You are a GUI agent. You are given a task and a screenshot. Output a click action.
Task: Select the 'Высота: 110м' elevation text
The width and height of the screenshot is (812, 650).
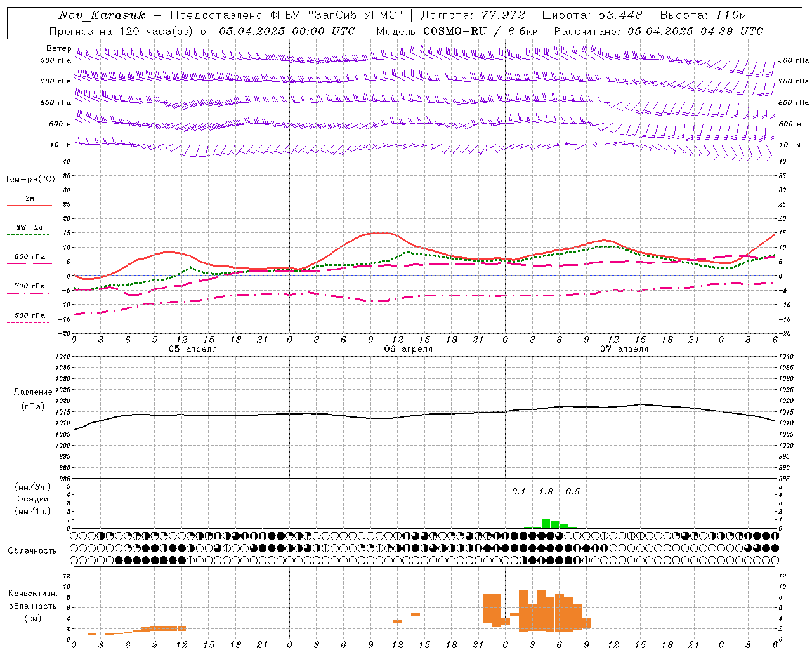(x=703, y=15)
